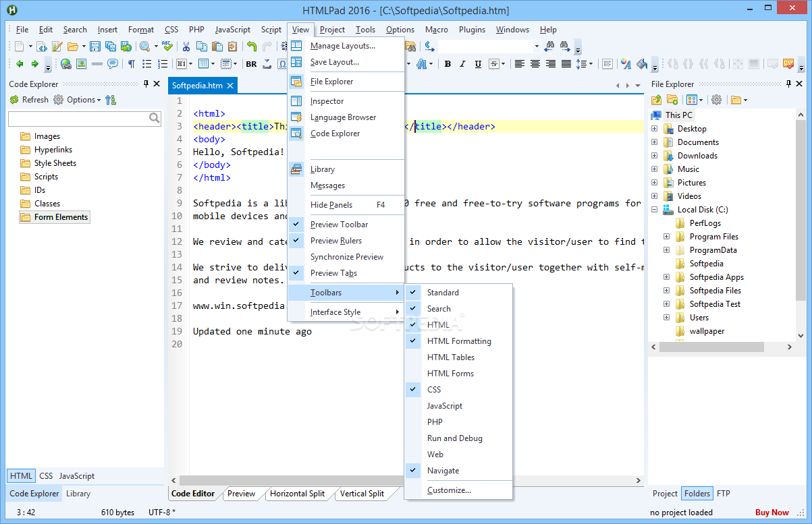Insert image using the picture icon
Viewport: 812px width, 524px height.
click(81, 64)
